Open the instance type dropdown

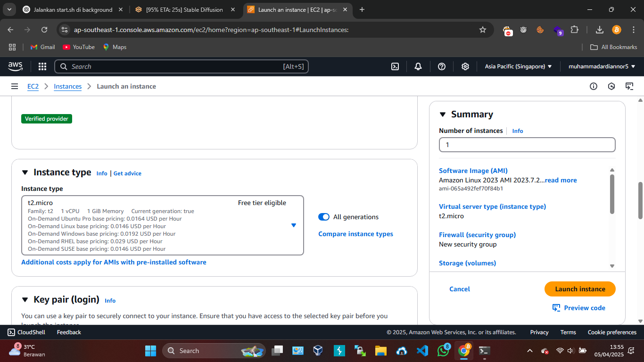pos(163,225)
